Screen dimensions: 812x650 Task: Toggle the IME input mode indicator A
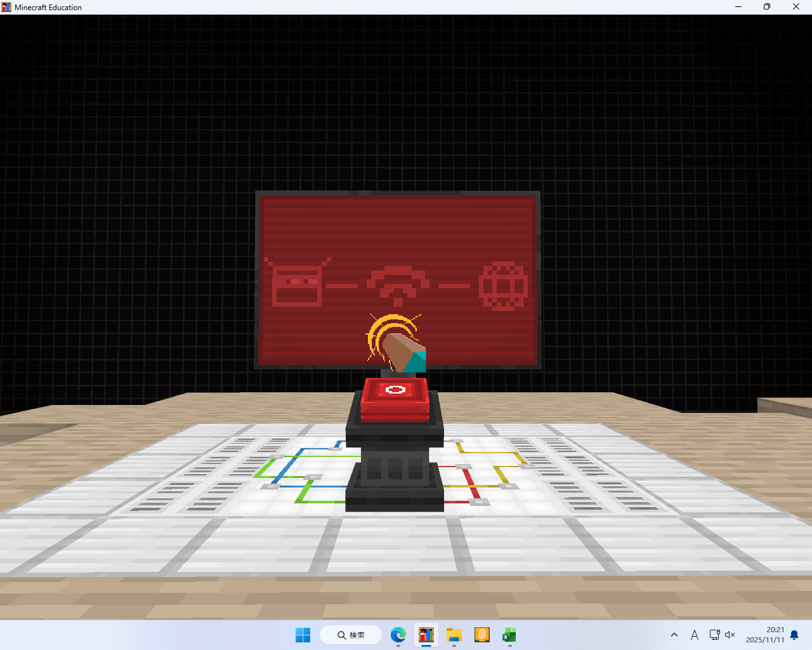(x=695, y=635)
